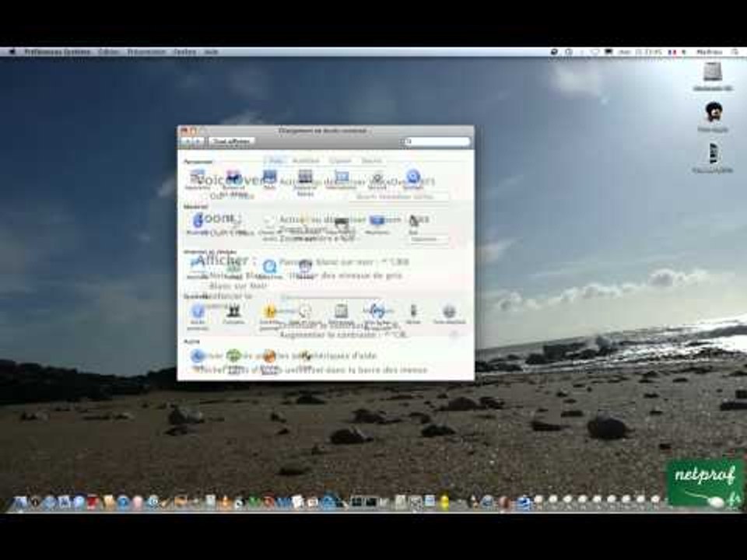Open the Moniteurs preference pane
747x560 pixels.
pyautogui.click(x=377, y=223)
